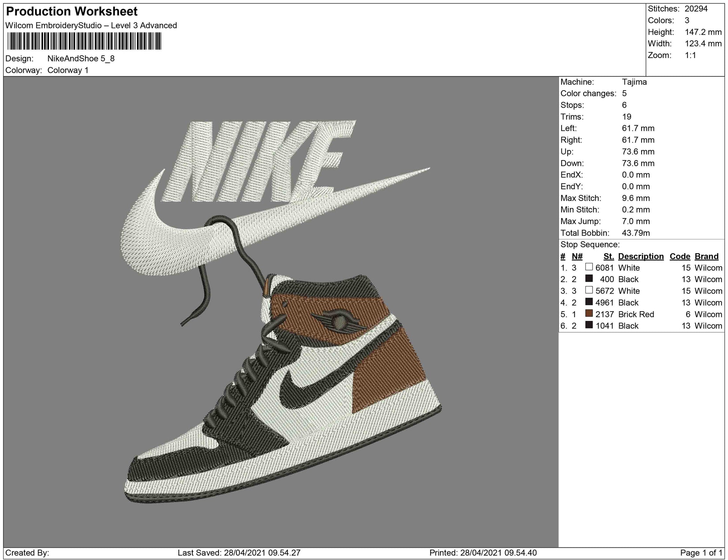Viewport: 728px width, 560px height.
Task: Click the Brand column header
Action: click(706, 256)
